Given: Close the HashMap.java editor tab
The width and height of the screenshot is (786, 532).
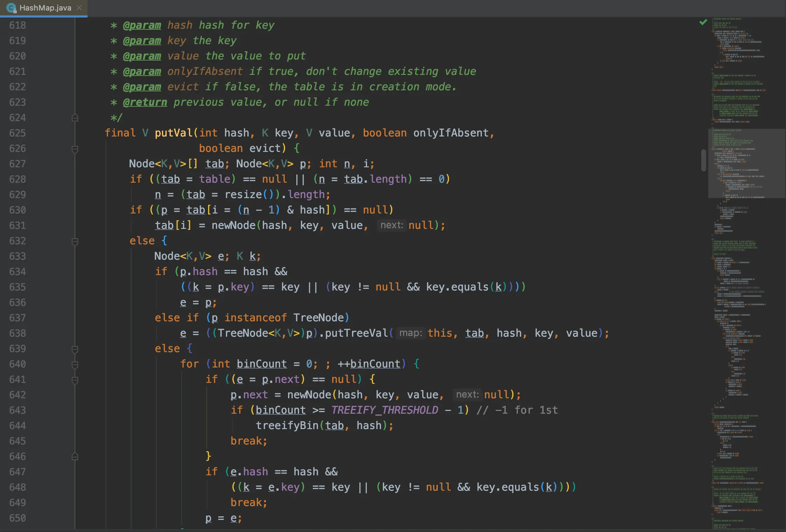Looking at the screenshot, I should pos(79,8).
